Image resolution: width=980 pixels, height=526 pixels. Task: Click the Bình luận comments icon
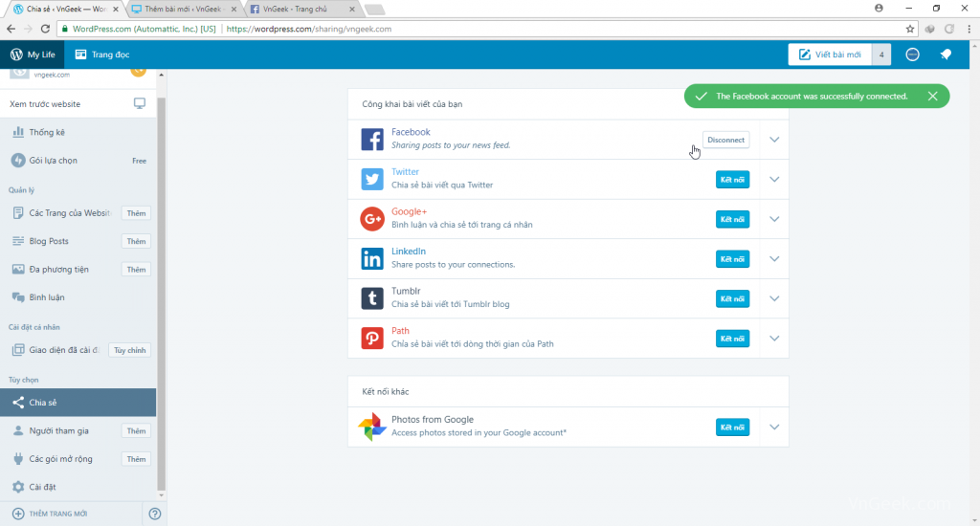(x=18, y=297)
